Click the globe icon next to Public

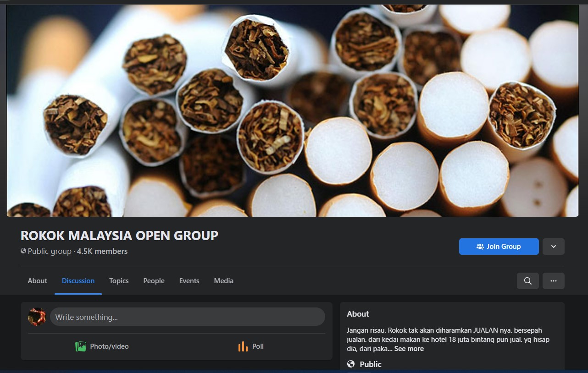(351, 364)
